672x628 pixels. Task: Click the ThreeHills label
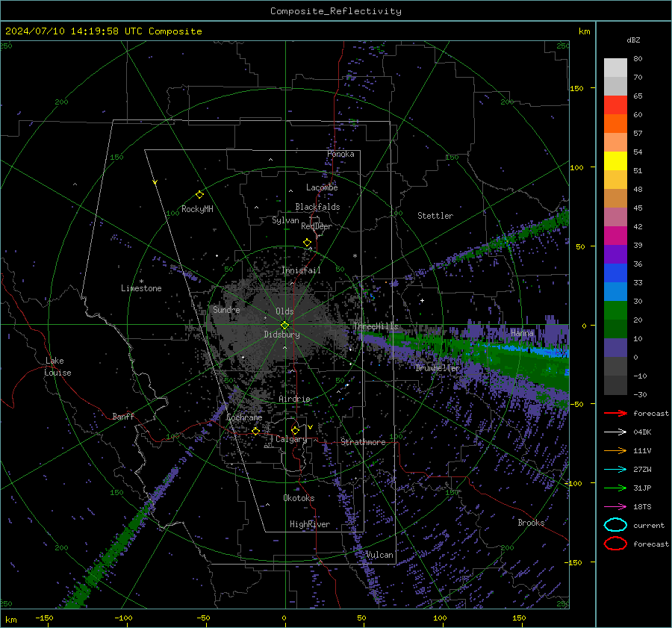376,326
